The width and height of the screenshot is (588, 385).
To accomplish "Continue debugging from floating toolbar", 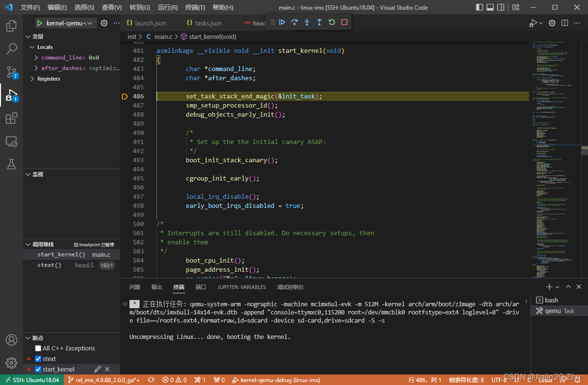I will pos(282,22).
